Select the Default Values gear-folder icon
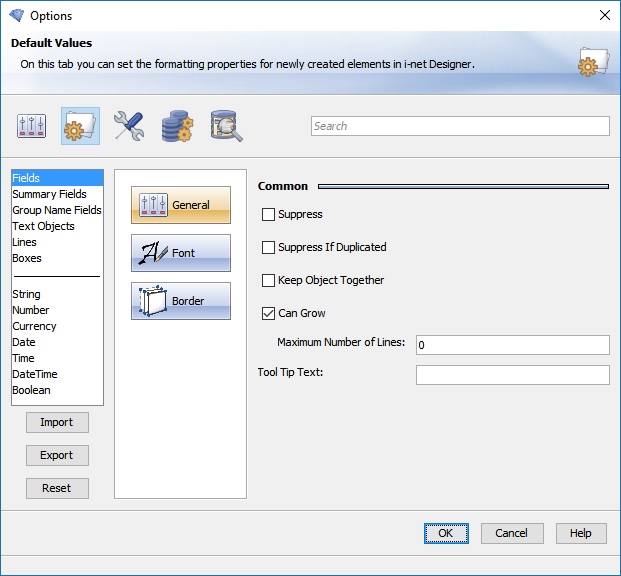 click(x=80, y=126)
